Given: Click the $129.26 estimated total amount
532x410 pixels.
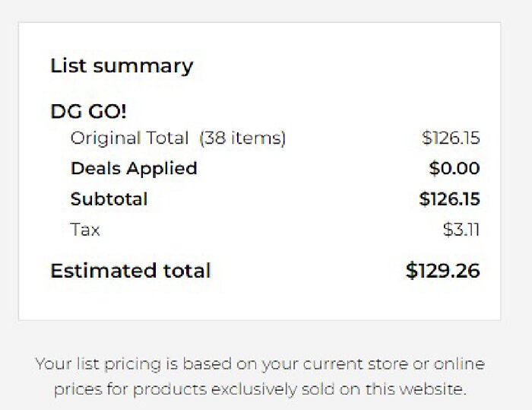Looking at the screenshot, I should click(x=442, y=271).
